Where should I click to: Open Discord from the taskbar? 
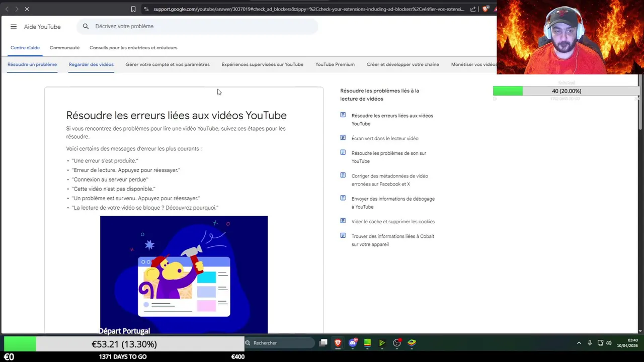[x=353, y=343]
